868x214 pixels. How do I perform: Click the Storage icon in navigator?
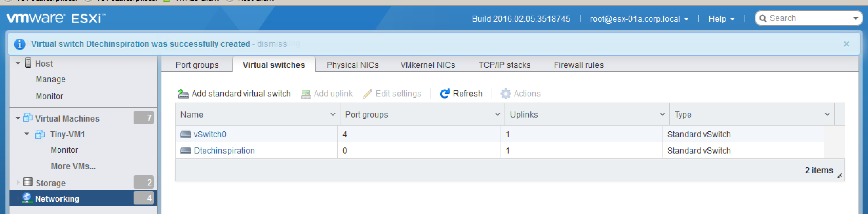coord(28,182)
